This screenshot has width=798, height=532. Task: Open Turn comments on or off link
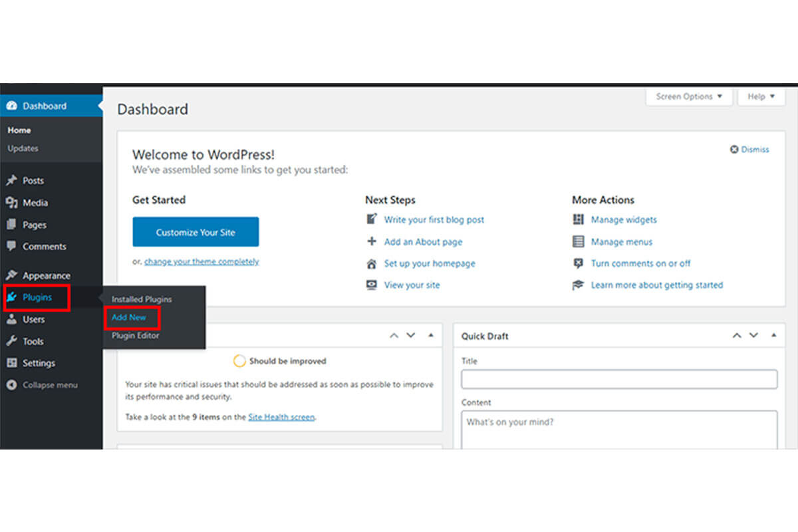pyautogui.click(x=641, y=263)
